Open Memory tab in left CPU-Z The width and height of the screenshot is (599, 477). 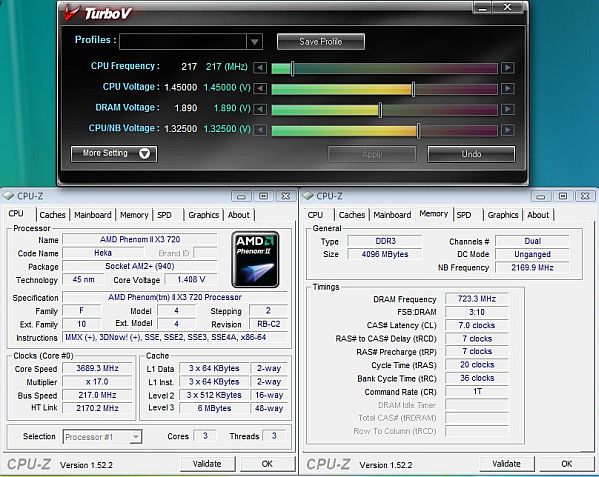click(x=134, y=215)
